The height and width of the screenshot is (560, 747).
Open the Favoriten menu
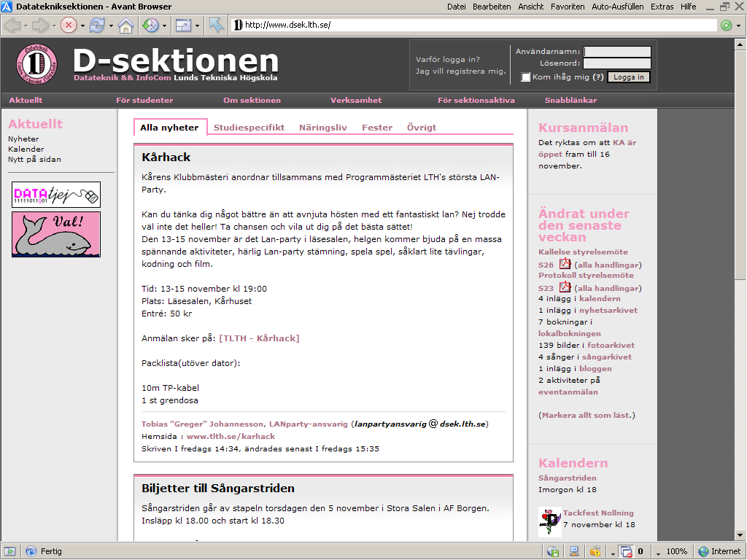(568, 7)
